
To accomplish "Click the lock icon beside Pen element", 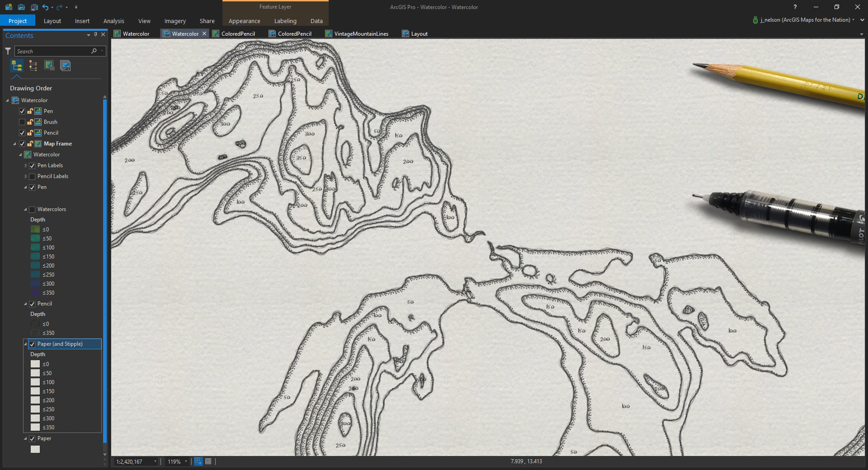I will tap(30, 111).
